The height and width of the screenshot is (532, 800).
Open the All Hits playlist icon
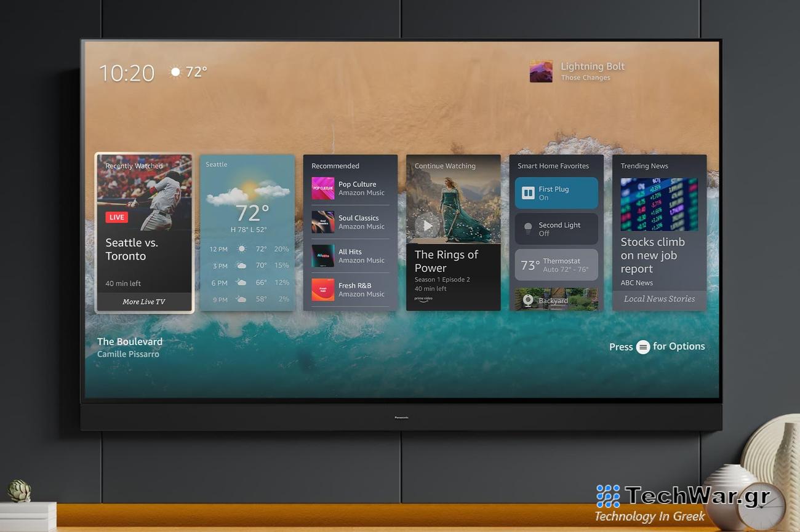322,256
